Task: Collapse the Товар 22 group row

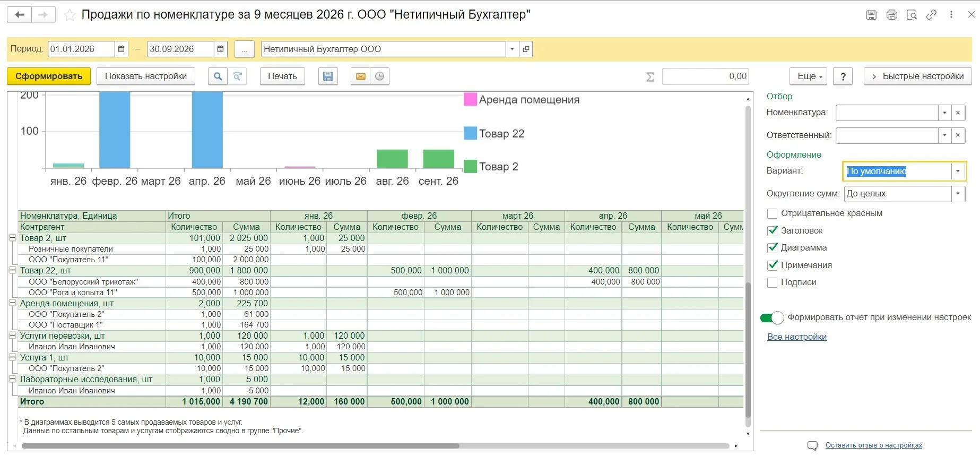Action: click(x=12, y=270)
